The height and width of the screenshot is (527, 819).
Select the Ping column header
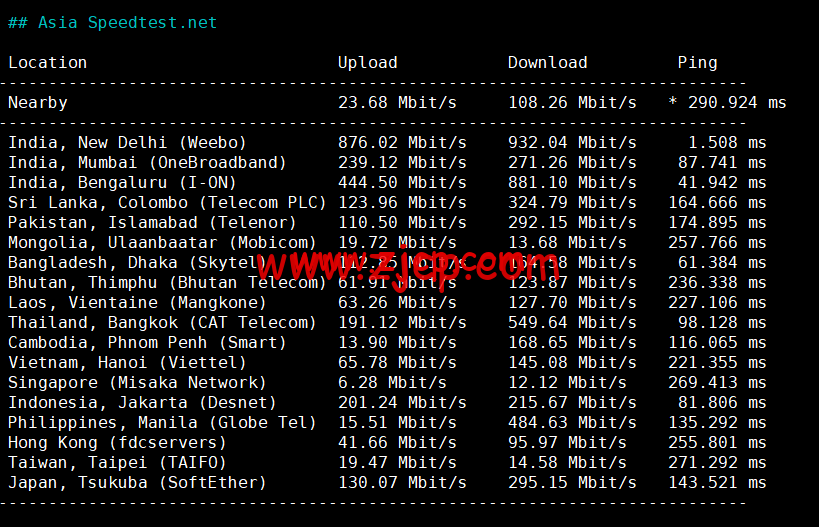pos(697,63)
